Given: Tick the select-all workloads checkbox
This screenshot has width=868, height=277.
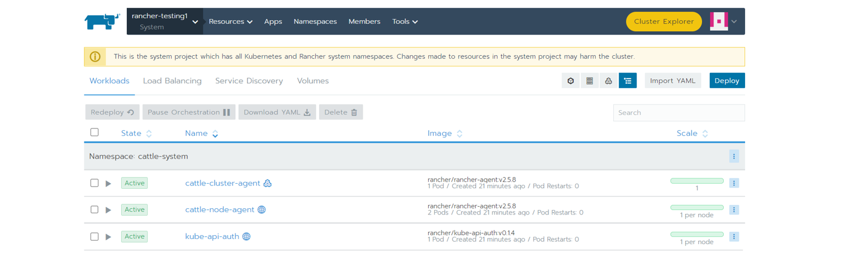Looking at the screenshot, I should (94, 132).
